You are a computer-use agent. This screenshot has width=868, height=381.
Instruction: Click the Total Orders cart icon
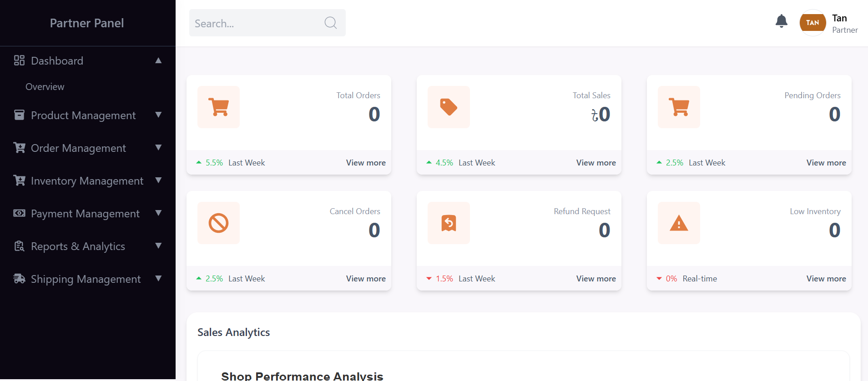219,107
